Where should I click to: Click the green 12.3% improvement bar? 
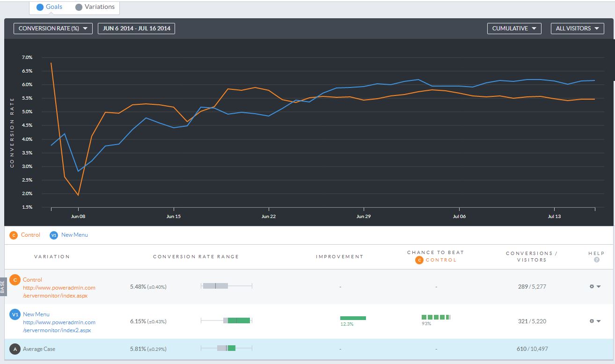click(x=353, y=318)
